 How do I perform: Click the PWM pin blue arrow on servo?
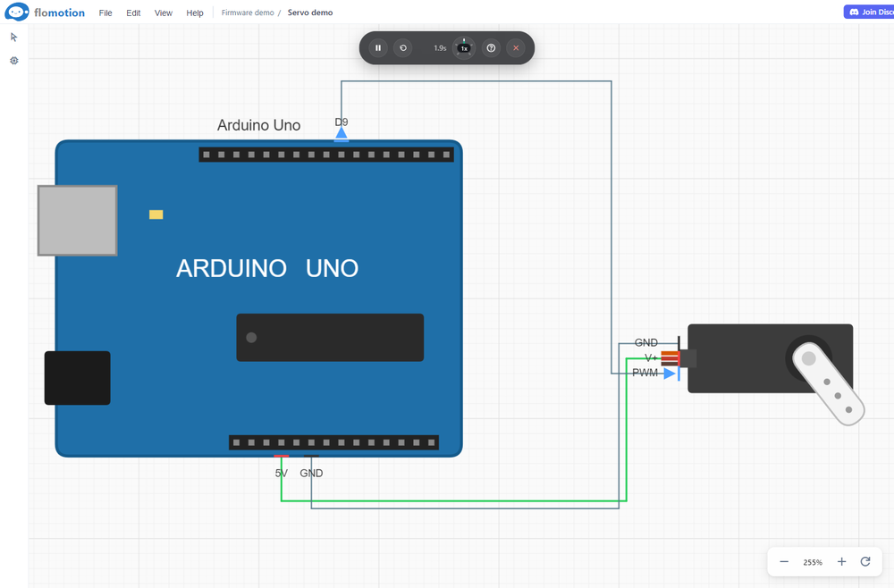tap(670, 374)
